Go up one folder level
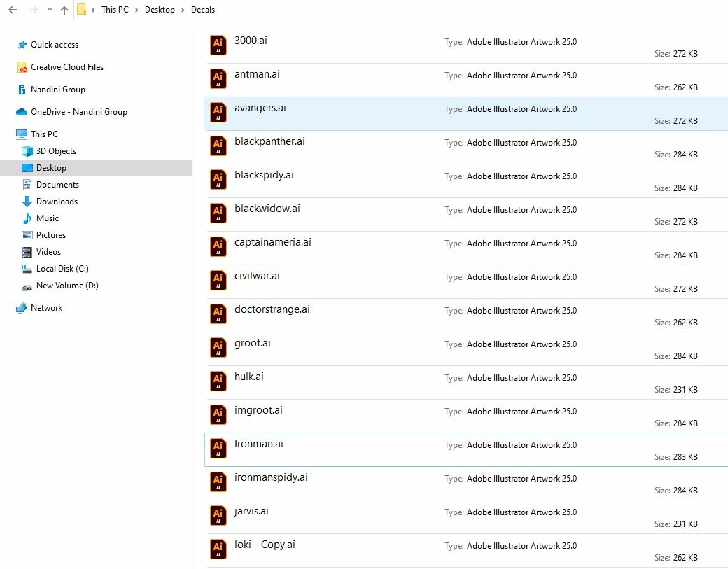Viewport: 728px width, 569px height. [x=64, y=10]
